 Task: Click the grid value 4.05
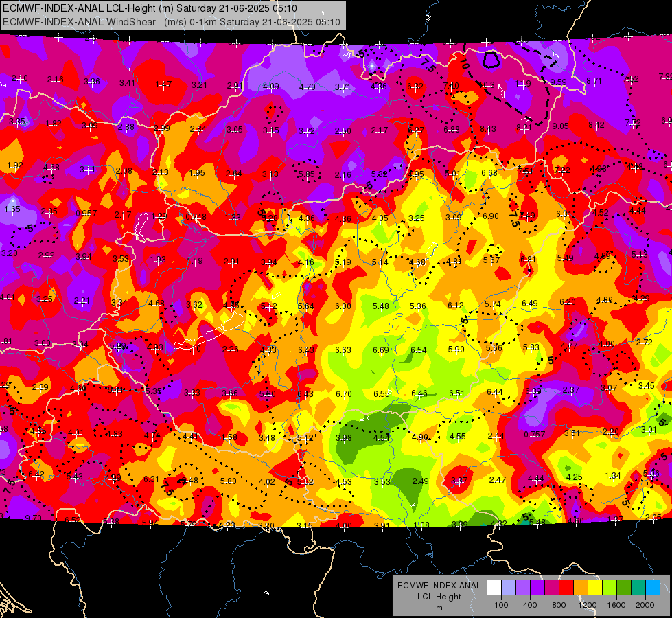(380, 218)
